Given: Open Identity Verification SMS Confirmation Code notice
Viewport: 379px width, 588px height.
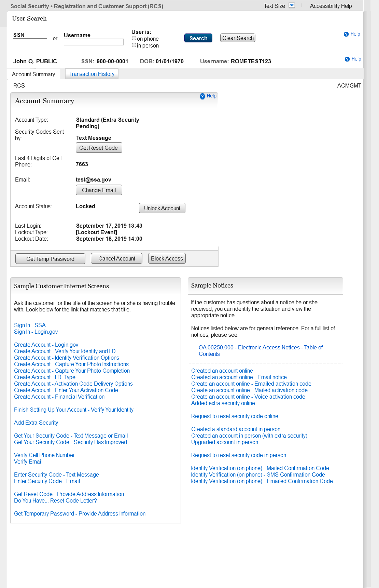Looking at the screenshot, I should [258, 475].
